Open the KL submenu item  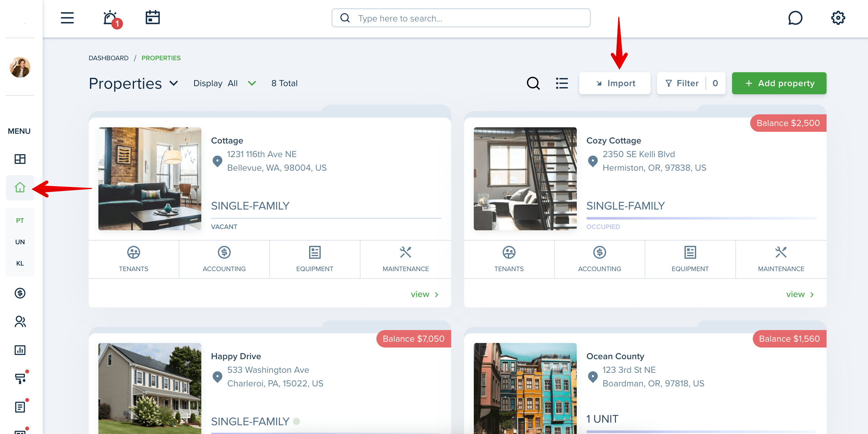[20, 263]
